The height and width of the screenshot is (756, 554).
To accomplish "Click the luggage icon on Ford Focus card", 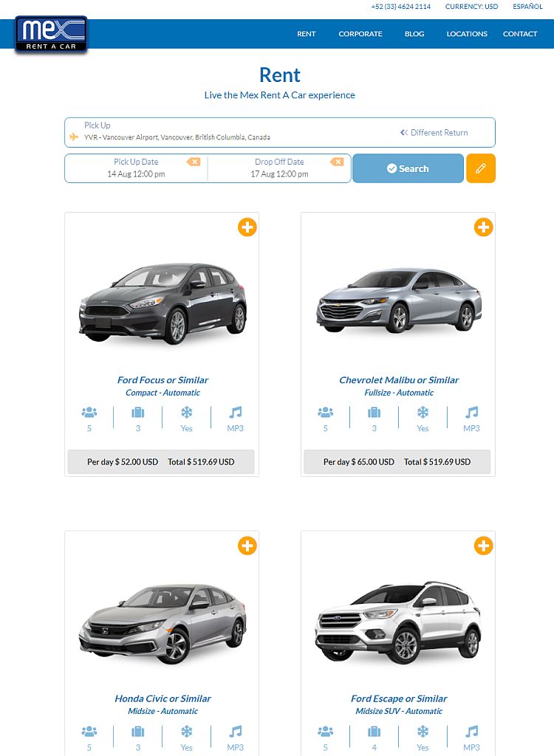I will (x=138, y=412).
